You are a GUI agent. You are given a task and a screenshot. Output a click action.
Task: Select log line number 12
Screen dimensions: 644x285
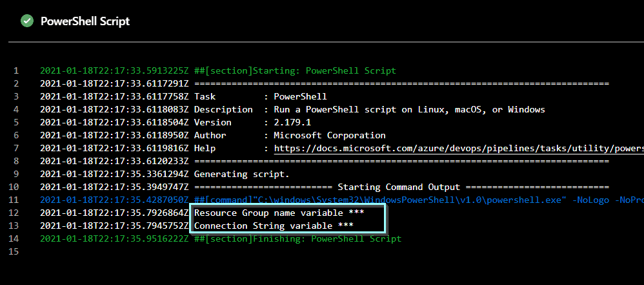tap(14, 213)
